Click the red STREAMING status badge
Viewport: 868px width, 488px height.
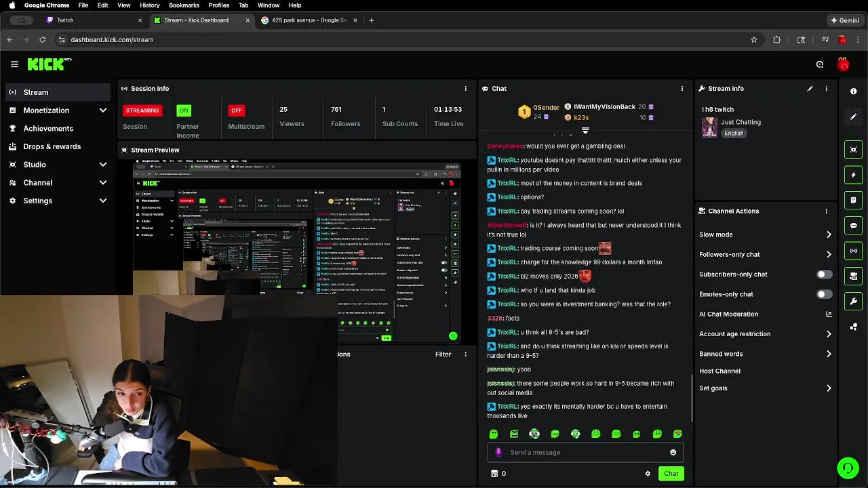pos(142,110)
